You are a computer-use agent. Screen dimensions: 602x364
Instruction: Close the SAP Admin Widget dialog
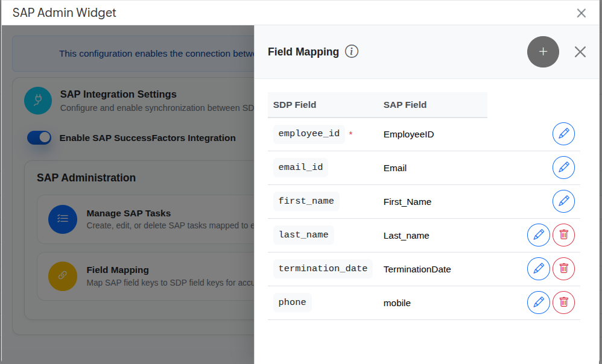(581, 13)
